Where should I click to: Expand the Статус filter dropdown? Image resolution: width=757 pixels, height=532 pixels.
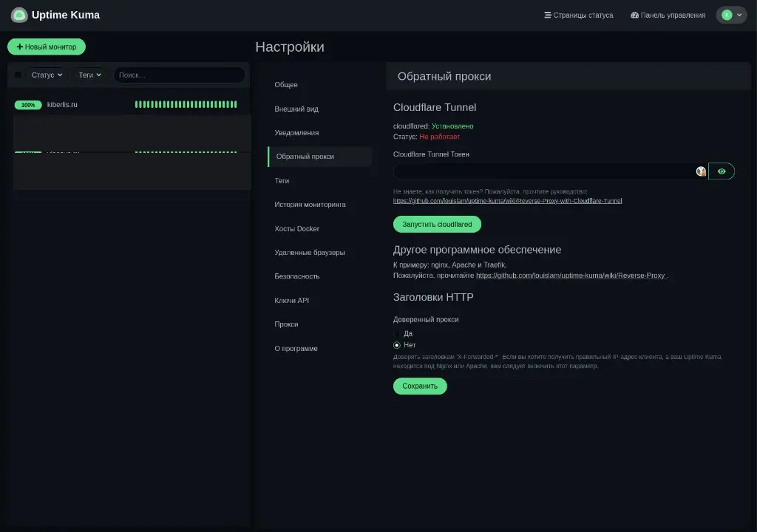(x=47, y=75)
